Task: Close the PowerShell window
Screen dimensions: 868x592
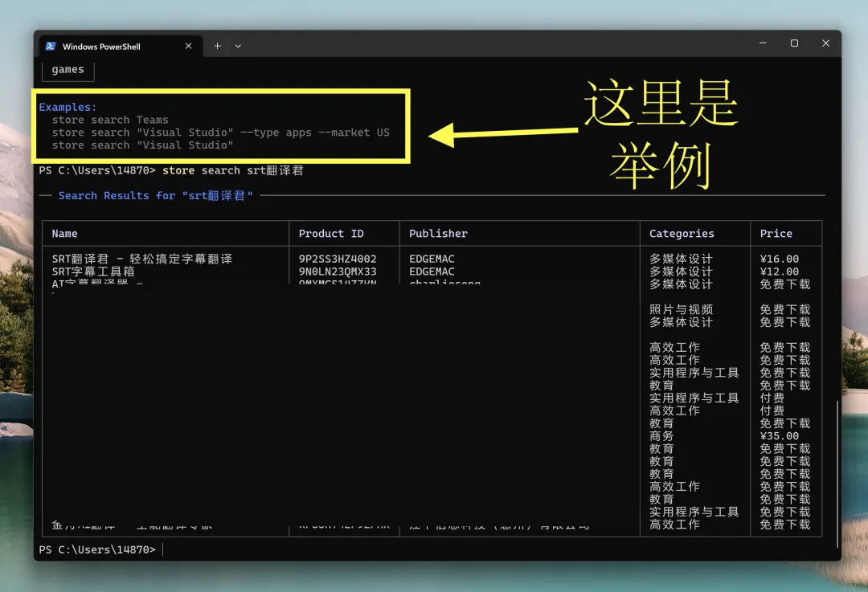Action: (825, 43)
